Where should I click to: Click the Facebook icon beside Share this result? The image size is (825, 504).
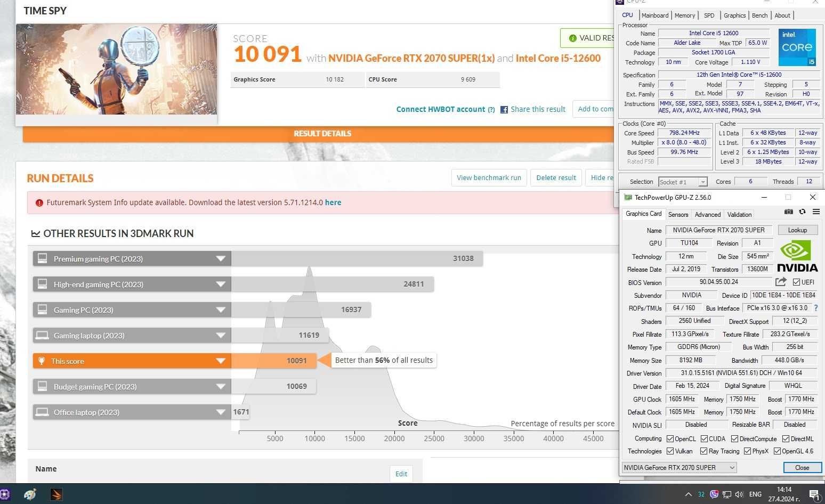coord(504,110)
